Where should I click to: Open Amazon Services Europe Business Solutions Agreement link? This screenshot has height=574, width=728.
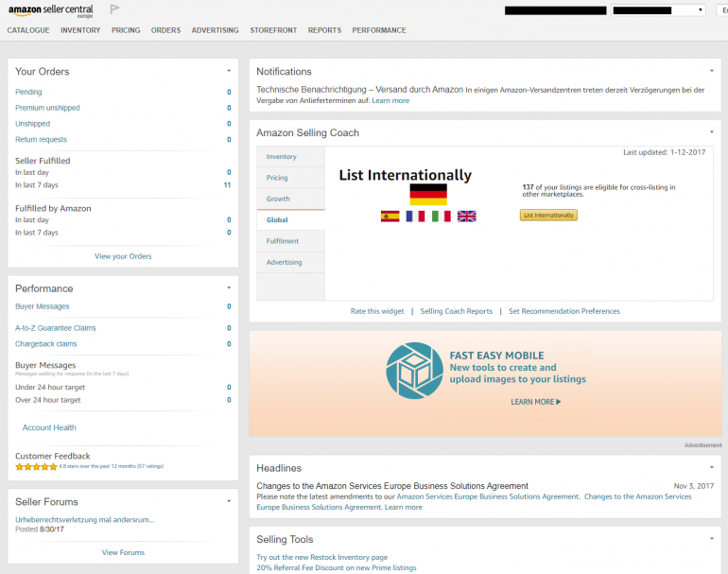click(x=489, y=496)
